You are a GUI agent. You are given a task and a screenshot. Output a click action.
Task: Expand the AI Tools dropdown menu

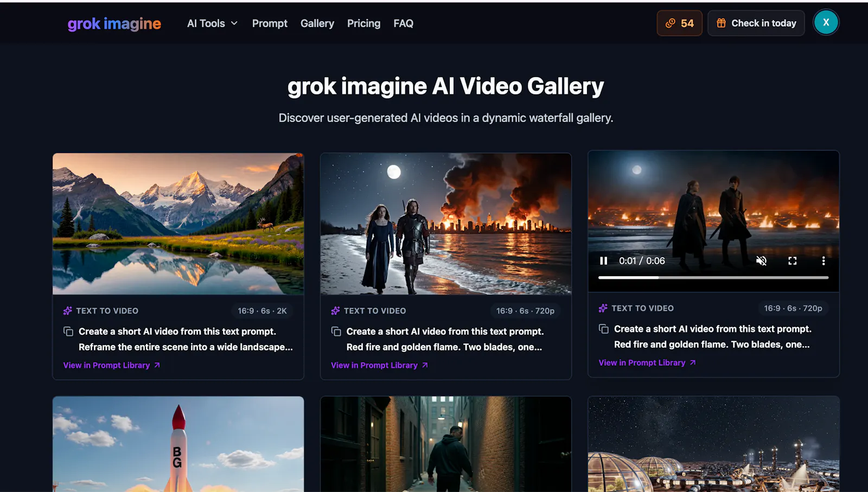212,23
